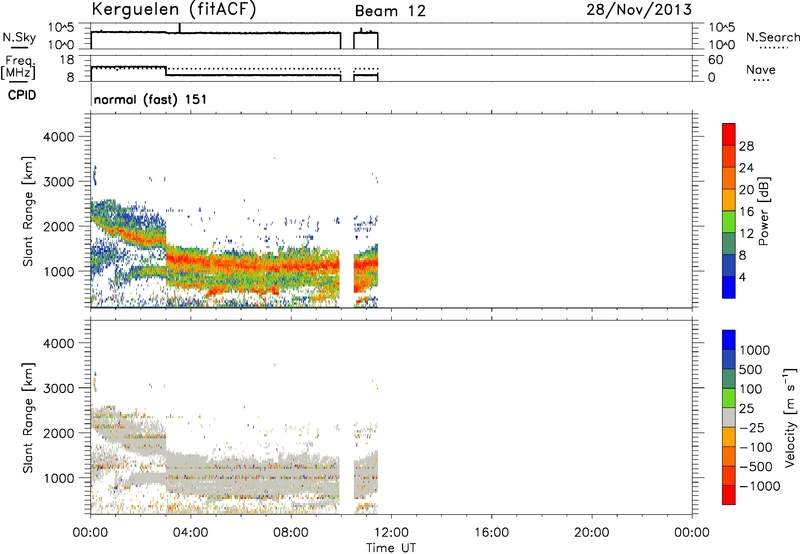Click the '12:00' time axis label
800x554 pixels.
click(x=391, y=533)
